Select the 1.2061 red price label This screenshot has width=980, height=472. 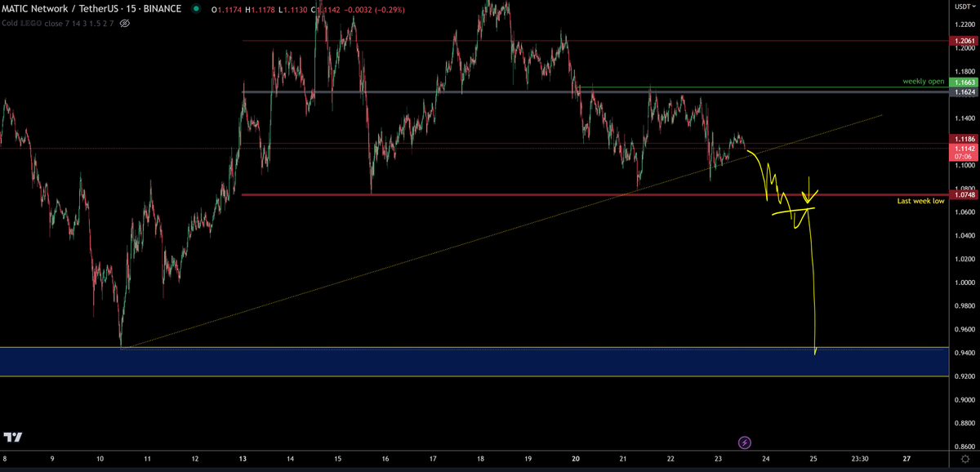[x=964, y=40]
